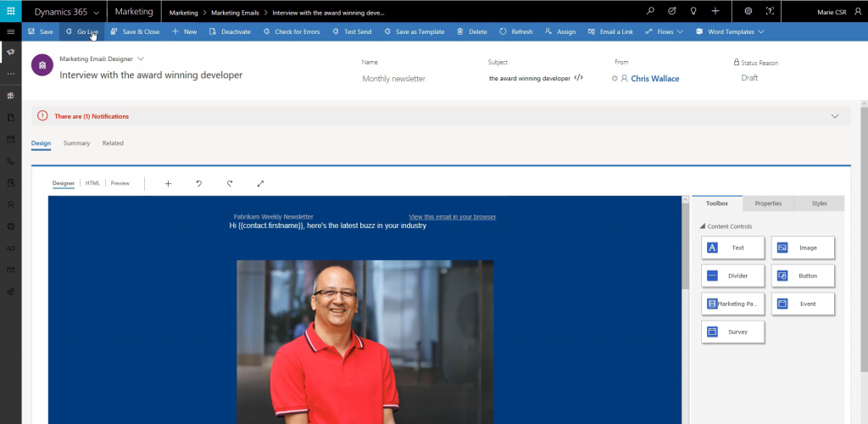Select the Marketing Page content control tile

[x=732, y=304]
